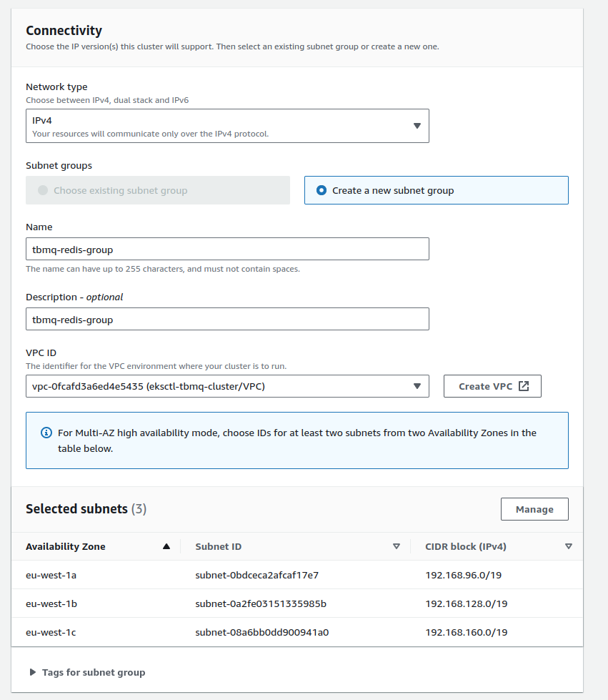Click the info icon in the Multi-AZ notice
Screen dimensions: 608x700
tap(46, 433)
